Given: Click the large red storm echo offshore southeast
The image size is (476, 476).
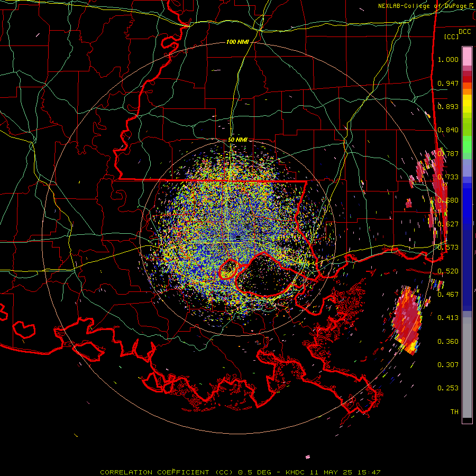Looking at the screenshot, I should coord(408,320).
